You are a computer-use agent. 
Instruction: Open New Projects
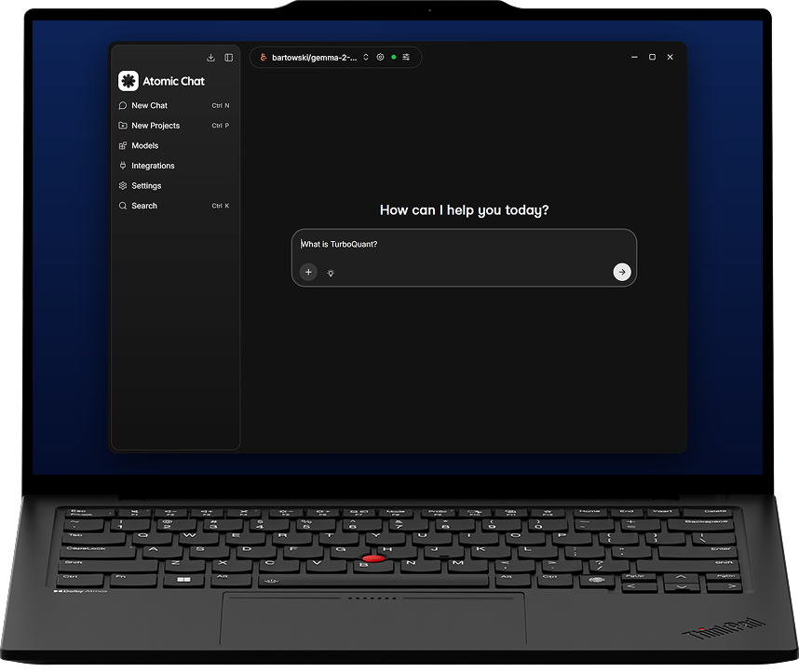[174, 126]
